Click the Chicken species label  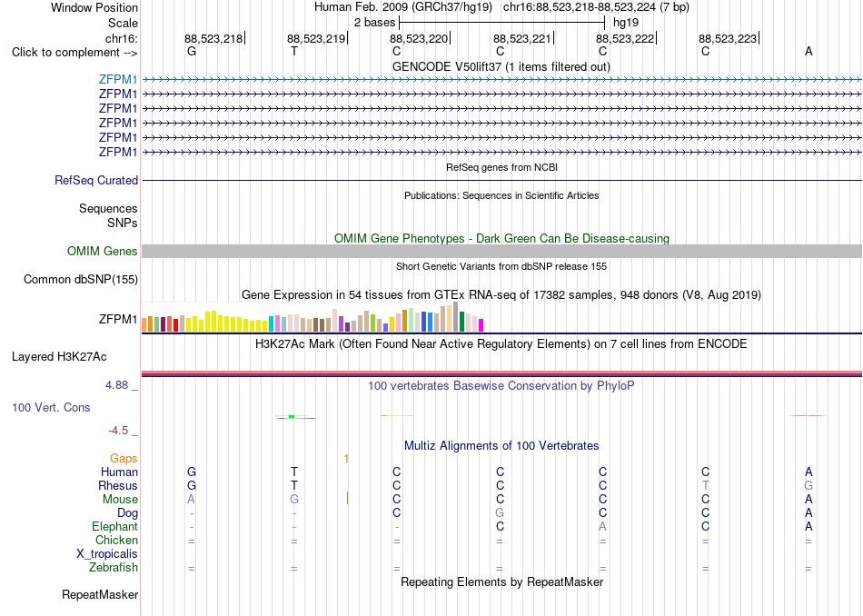[x=116, y=541]
